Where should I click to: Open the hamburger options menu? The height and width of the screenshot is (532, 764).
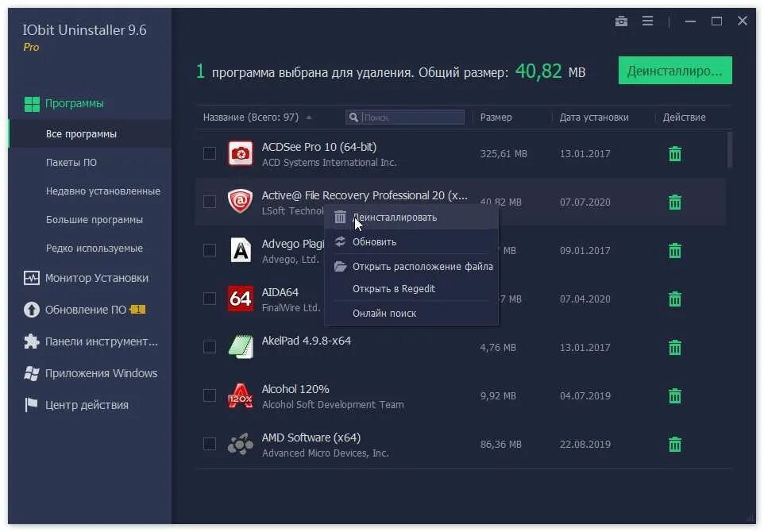click(647, 21)
